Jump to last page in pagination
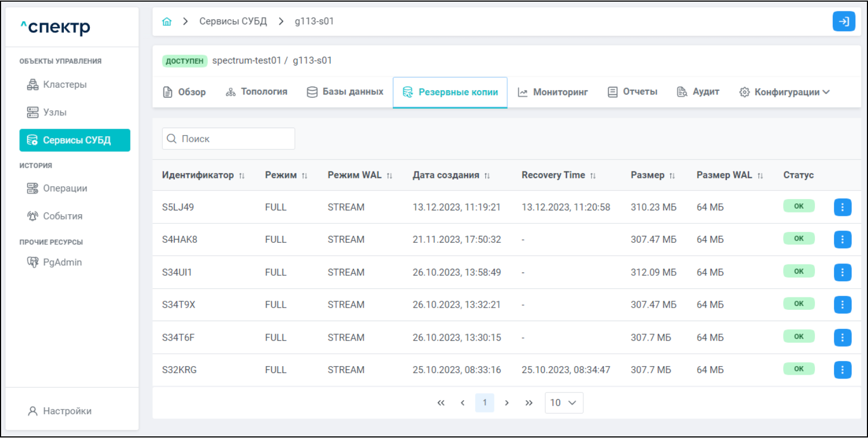This screenshot has height=438, width=868. coord(529,403)
